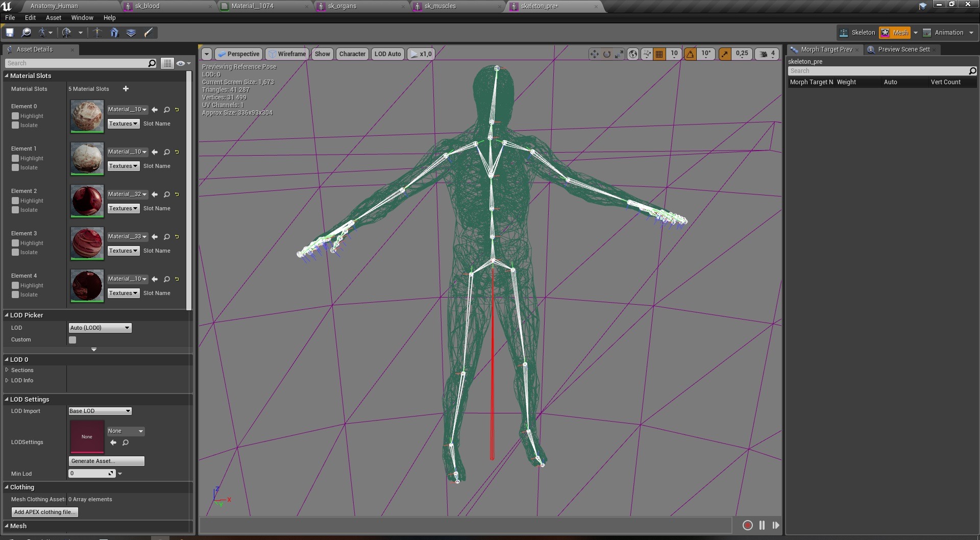Click Add APEX clothing file button
This screenshot has height=540, width=980.
[45, 512]
